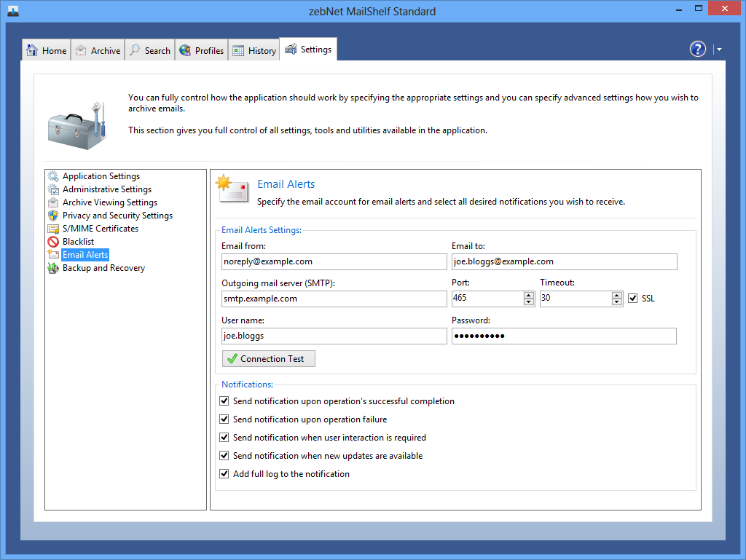
Task: Select Application Settings gear icon
Action: point(53,176)
